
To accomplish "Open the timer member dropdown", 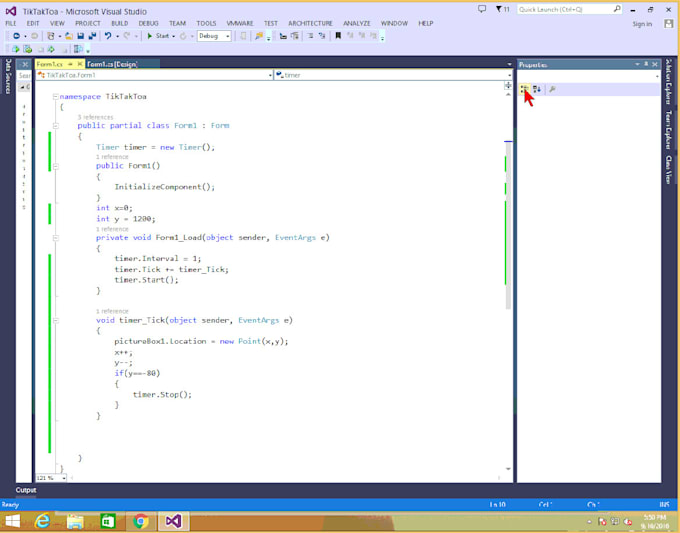I will coord(393,75).
